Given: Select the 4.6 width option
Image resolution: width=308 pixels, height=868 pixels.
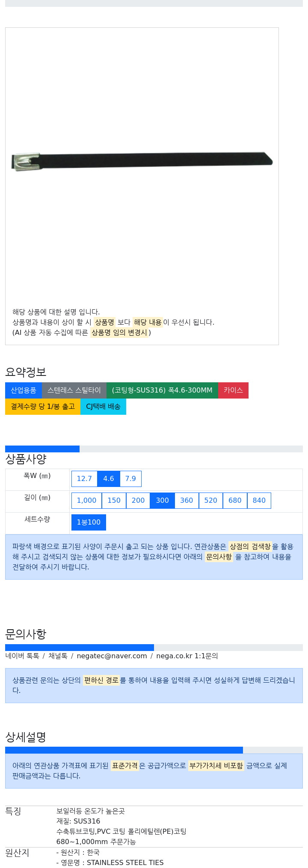Looking at the screenshot, I should (x=109, y=479).
